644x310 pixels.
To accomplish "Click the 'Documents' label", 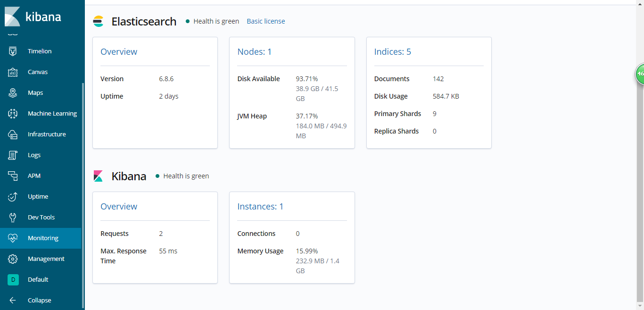I will pos(392,79).
